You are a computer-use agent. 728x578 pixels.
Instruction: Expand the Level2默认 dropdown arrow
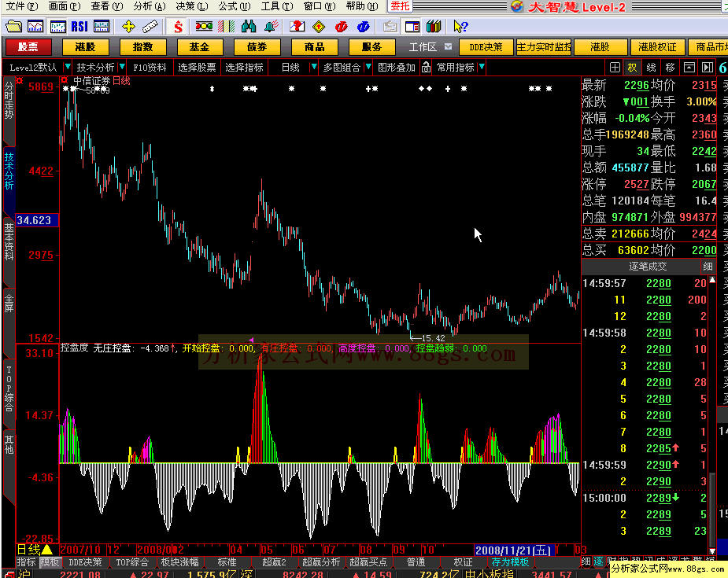point(68,68)
